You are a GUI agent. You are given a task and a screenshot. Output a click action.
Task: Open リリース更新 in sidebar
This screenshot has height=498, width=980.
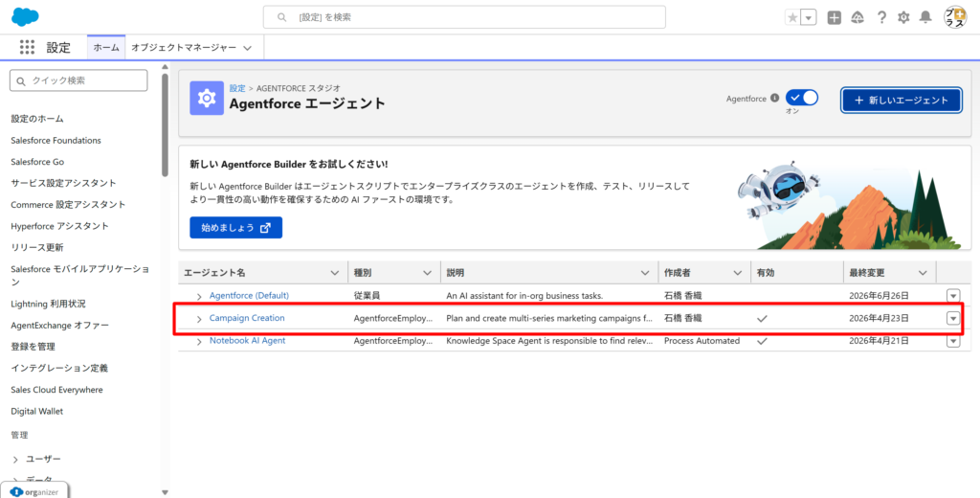pyautogui.click(x=37, y=247)
